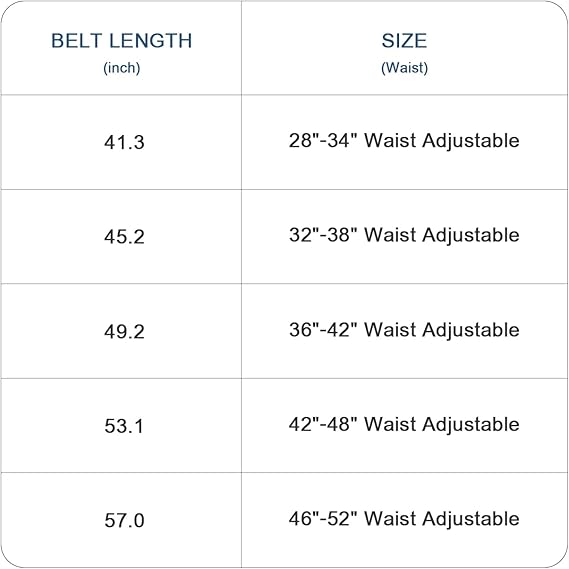Click the word Waist in 46"-52" row

click(x=390, y=519)
